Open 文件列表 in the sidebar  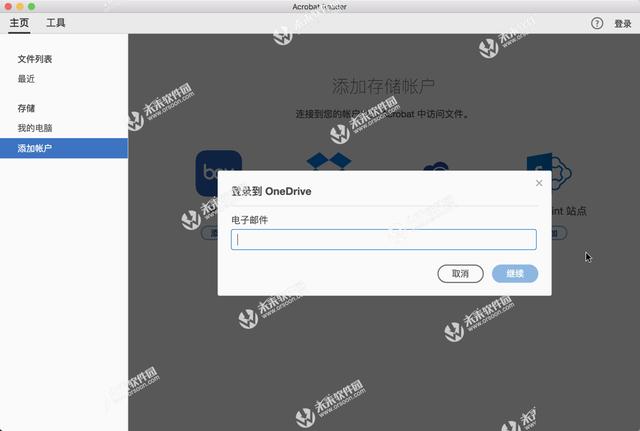pyautogui.click(x=35, y=59)
